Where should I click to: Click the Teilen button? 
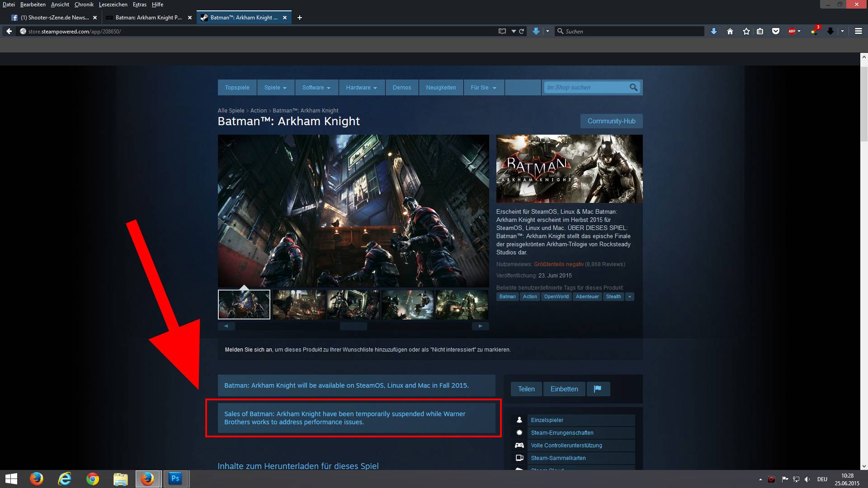click(526, 389)
